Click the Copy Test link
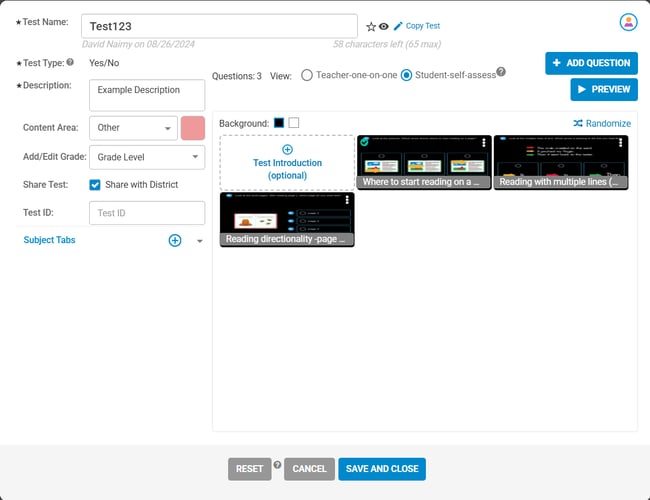This screenshot has width=650, height=500. 416,26
